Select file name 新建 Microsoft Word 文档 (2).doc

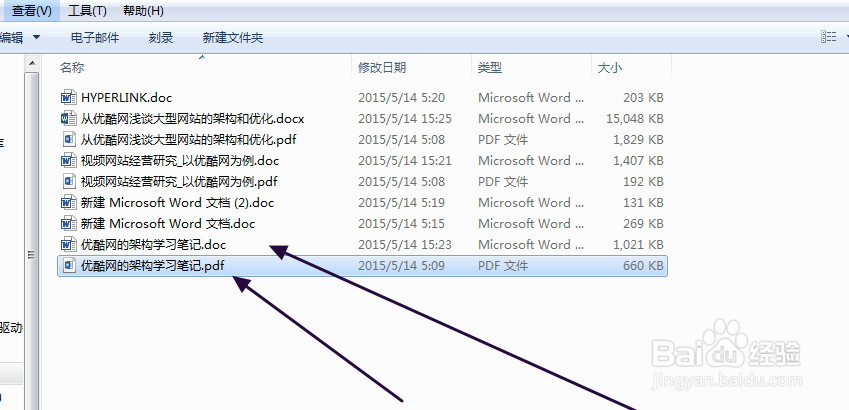(x=177, y=203)
